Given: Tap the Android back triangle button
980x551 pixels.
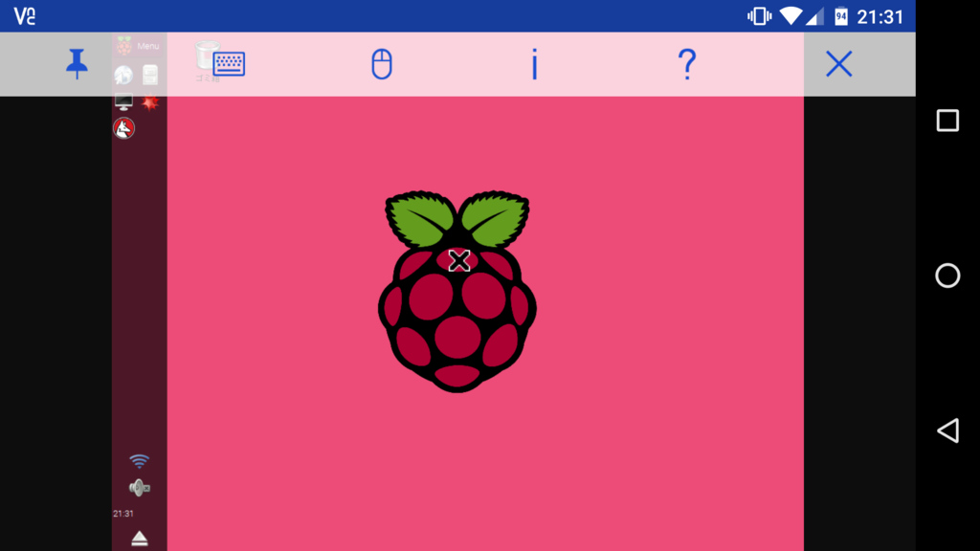Looking at the screenshot, I should tap(947, 430).
